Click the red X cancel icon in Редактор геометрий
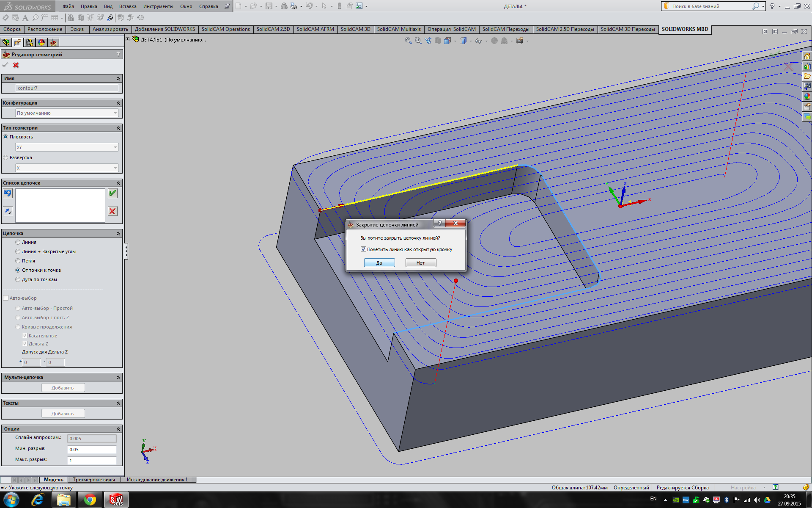812x508 pixels. 16,65
